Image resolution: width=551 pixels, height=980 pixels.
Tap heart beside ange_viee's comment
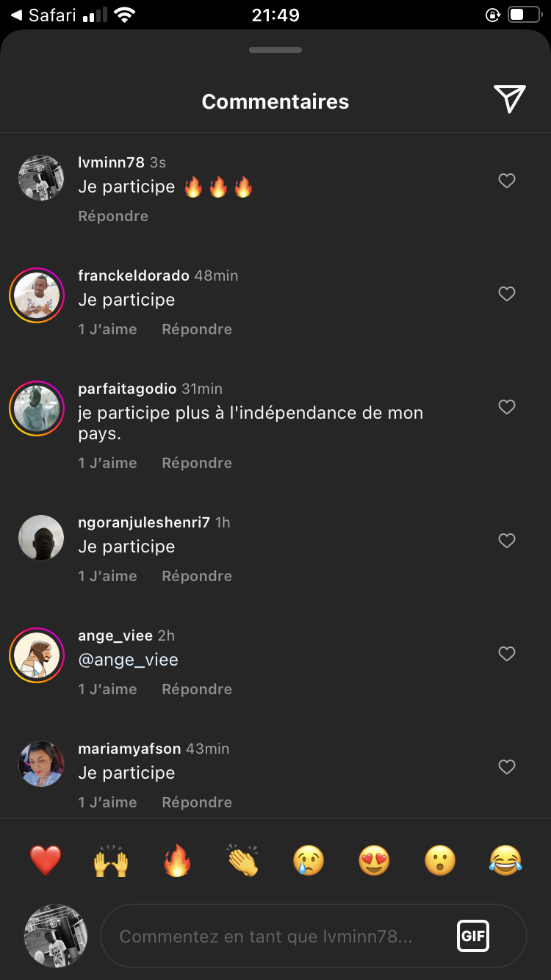coord(507,654)
